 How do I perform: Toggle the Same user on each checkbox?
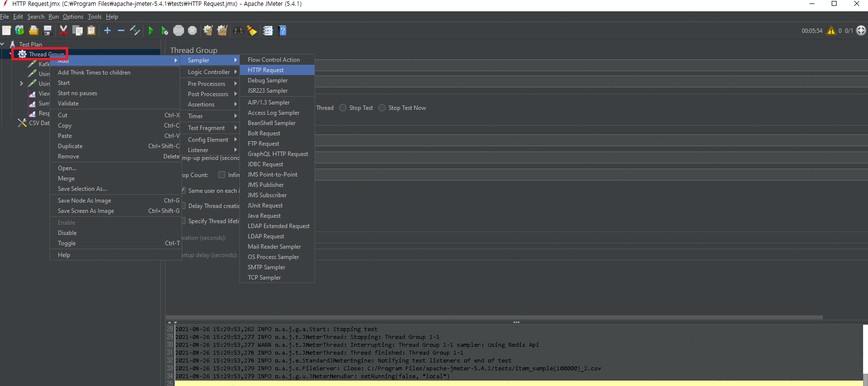tap(184, 190)
